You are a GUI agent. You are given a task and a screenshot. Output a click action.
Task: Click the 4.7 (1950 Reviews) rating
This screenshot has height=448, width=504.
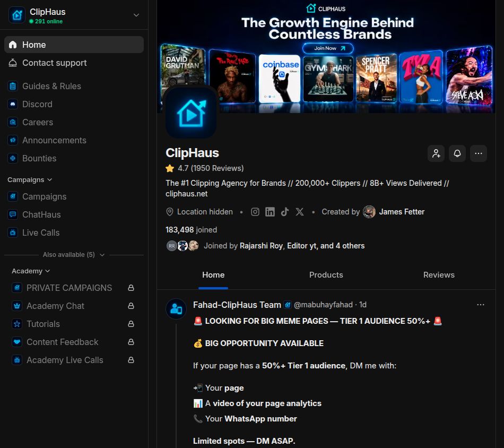[205, 168]
